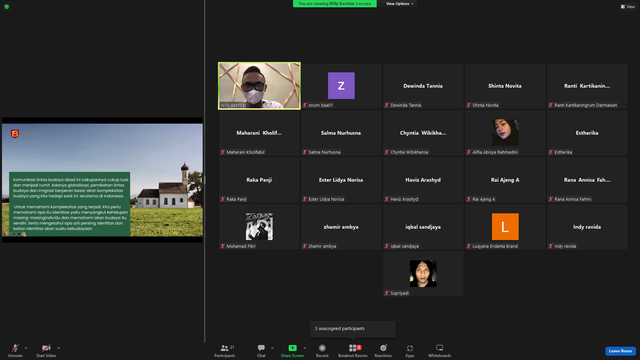
Task: Select the iqbal sandjaya participant tile
Action: (x=423, y=227)
